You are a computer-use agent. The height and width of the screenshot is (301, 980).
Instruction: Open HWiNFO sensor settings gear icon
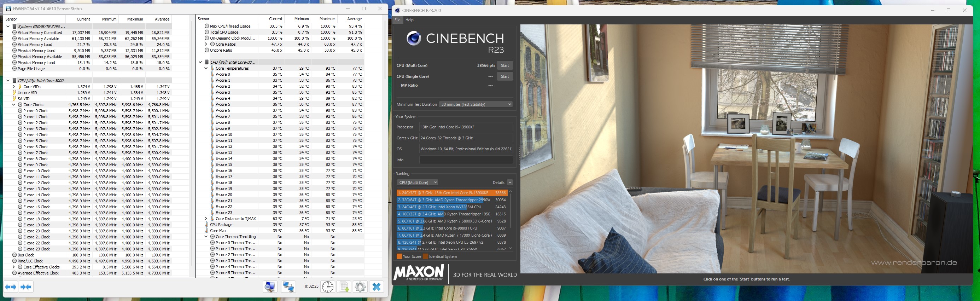tap(360, 286)
